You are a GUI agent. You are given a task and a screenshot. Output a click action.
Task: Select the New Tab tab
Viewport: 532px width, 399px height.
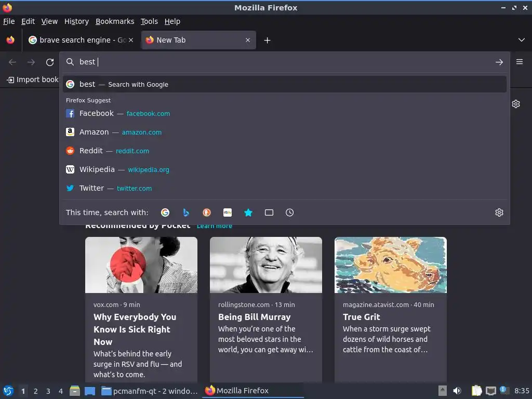pyautogui.click(x=198, y=40)
